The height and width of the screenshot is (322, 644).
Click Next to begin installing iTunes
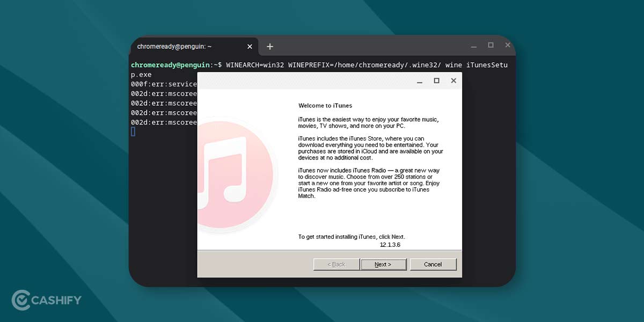click(383, 264)
